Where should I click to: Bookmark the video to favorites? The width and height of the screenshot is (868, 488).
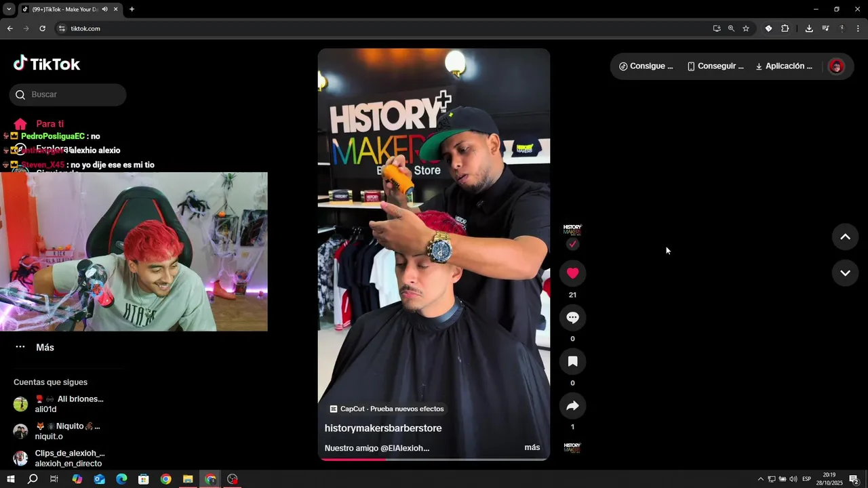[572, 361]
